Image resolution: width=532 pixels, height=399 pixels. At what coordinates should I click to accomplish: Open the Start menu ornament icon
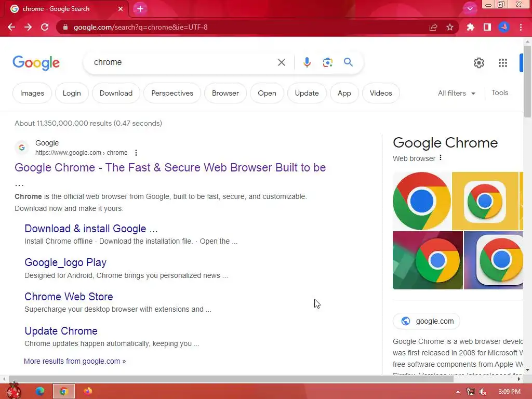14,391
